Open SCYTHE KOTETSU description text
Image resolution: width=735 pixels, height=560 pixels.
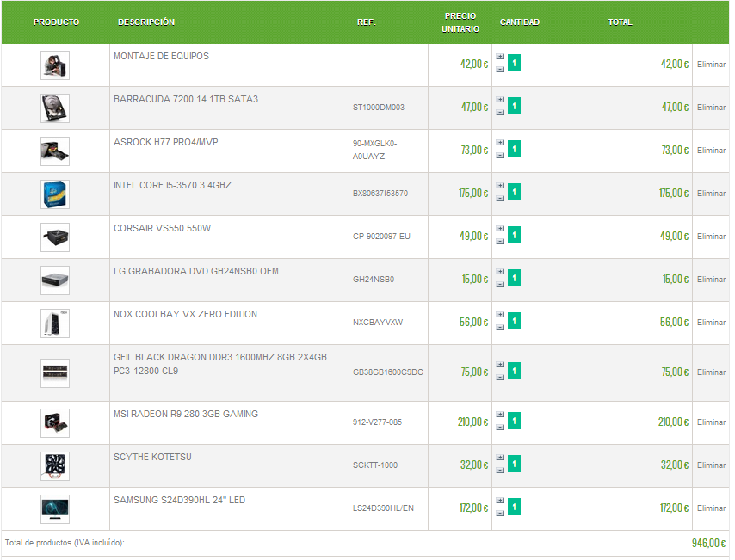(x=152, y=458)
